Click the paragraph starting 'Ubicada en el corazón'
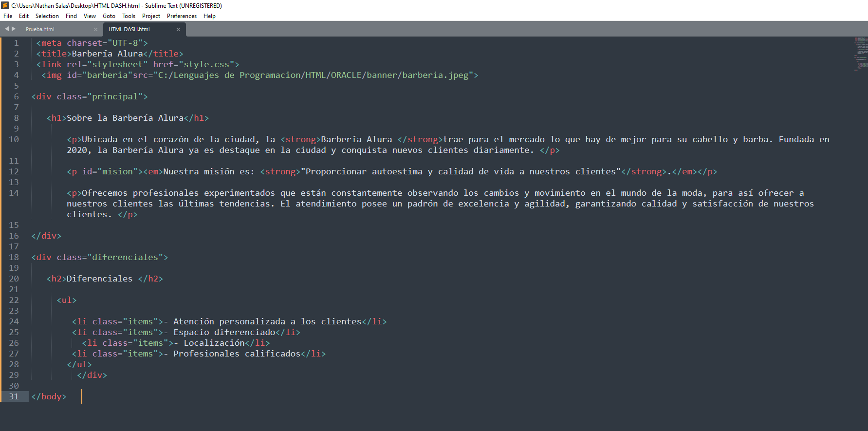This screenshot has height=431, width=868. point(448,145)
